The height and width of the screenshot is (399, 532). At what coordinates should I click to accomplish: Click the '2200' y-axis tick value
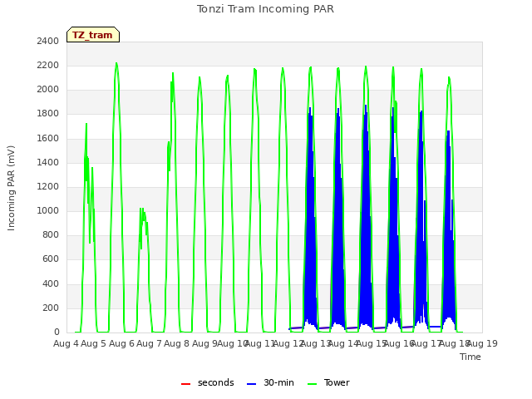(x=48, y=65)
